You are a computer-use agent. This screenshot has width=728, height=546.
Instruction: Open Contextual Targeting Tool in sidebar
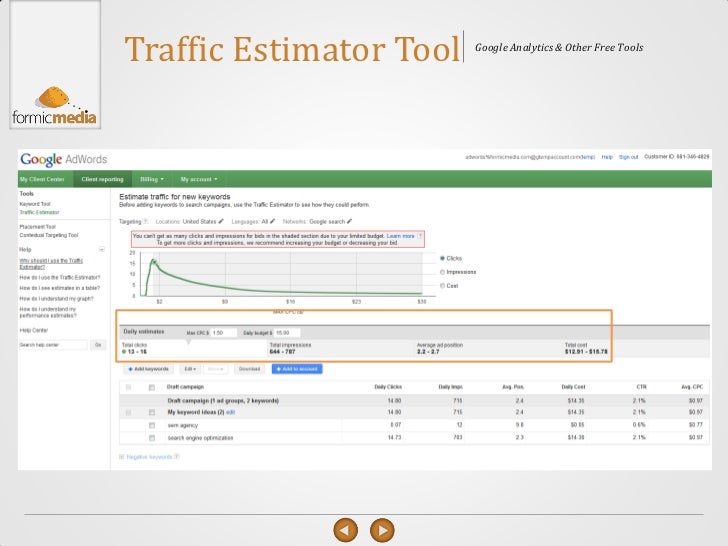[x=49, y=235]
